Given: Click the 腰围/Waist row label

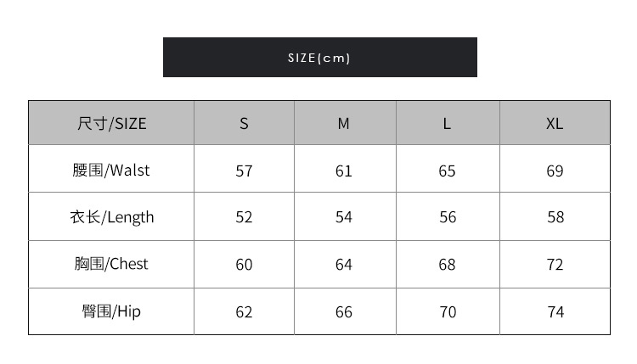Looking at the screenshot, I should click(111, 170).
